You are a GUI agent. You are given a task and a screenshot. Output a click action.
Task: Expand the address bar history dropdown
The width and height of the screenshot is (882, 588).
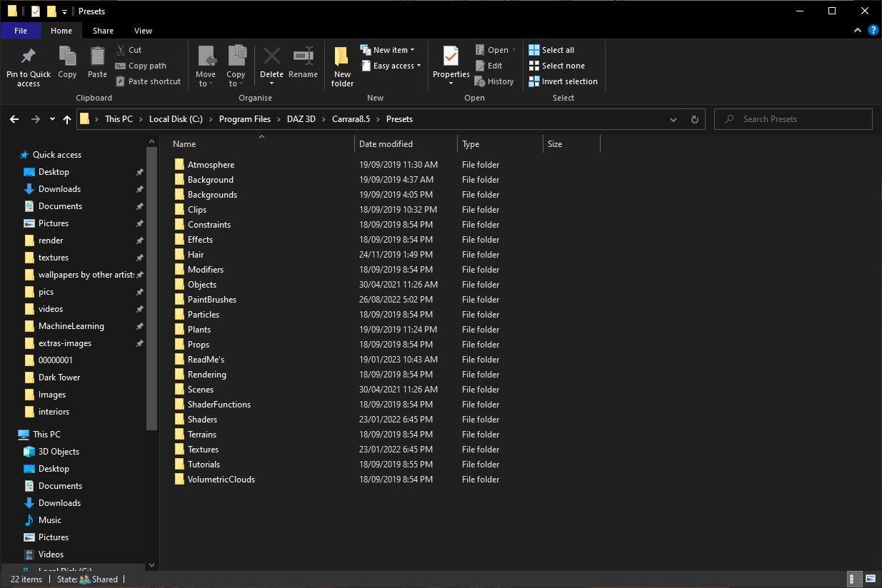click(x=673, y=119)
